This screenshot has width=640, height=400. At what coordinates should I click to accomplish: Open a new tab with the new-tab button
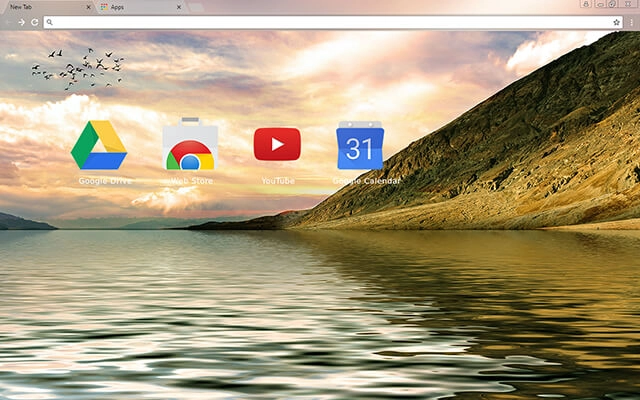coord(196,7)
